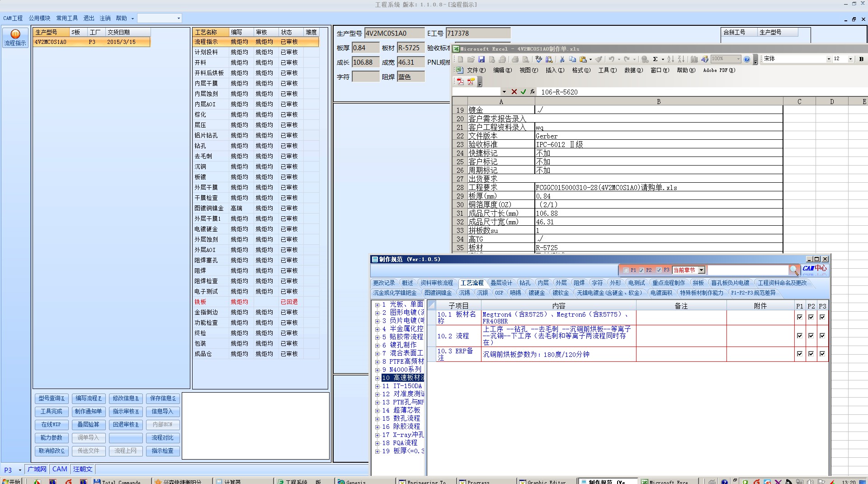This screenshot has width=868, height=484.
Task: Expand tree node 15 数孔流程
Action: point(377,419)
